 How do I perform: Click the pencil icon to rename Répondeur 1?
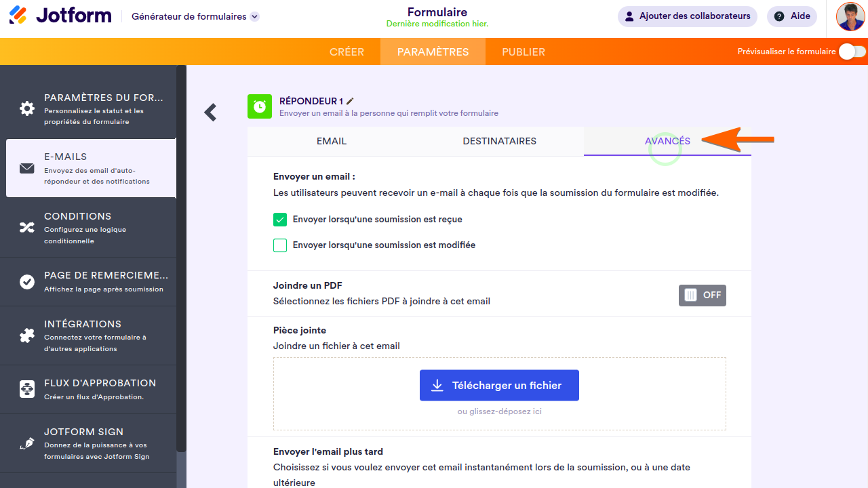pos(351,101)
